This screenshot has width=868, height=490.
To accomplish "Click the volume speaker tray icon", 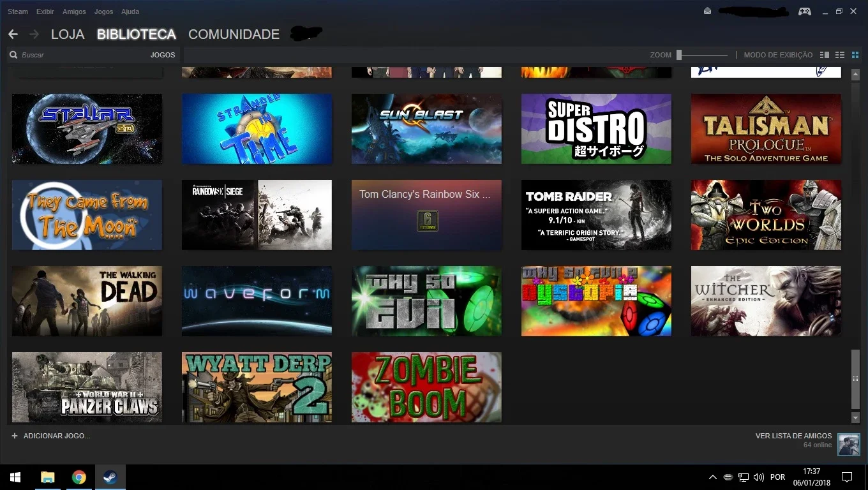I will pyautogui.click(x=759, y=477).
